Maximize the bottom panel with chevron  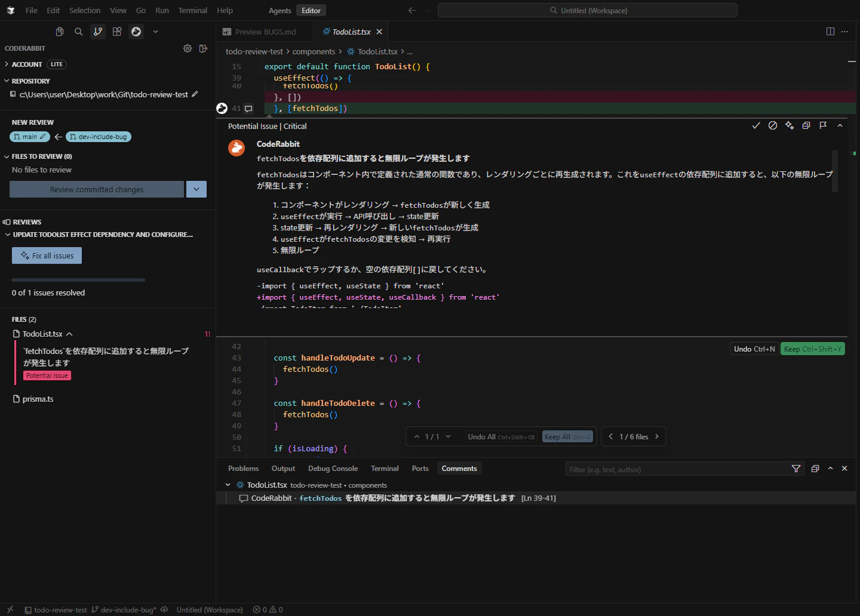[x=830, y=469]
